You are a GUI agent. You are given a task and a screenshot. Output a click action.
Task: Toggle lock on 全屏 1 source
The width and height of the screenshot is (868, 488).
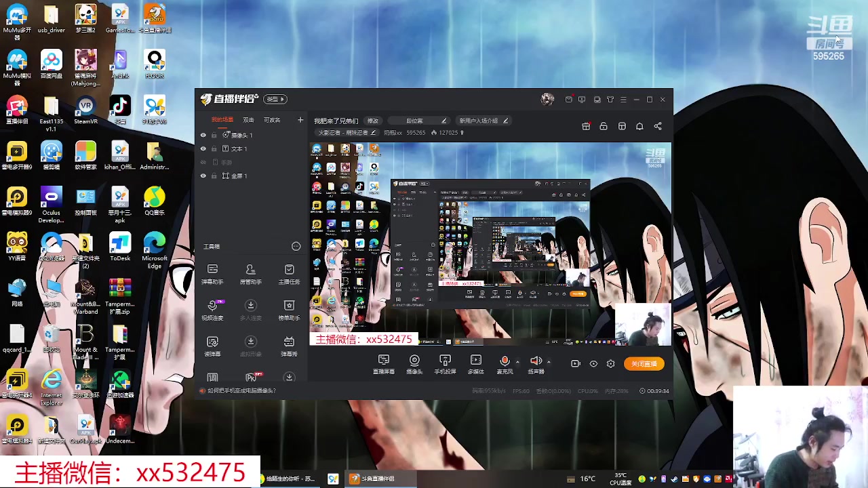click(214, 176)
